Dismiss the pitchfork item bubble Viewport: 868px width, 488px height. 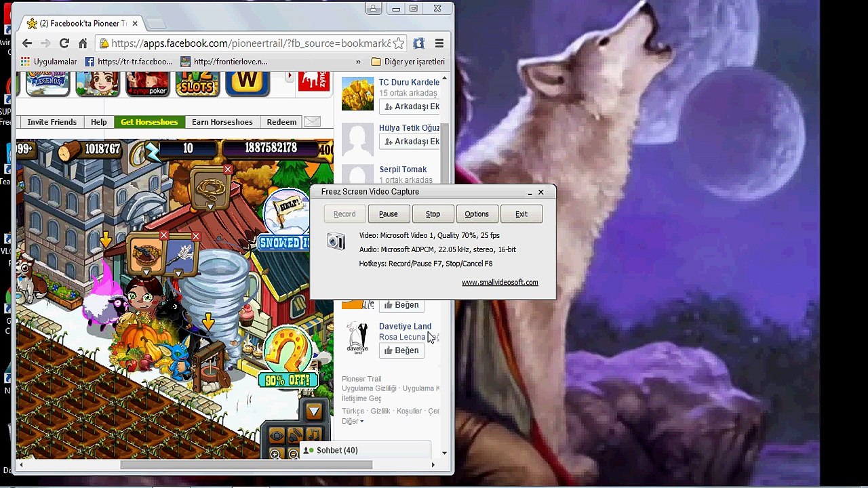(195, 237)
